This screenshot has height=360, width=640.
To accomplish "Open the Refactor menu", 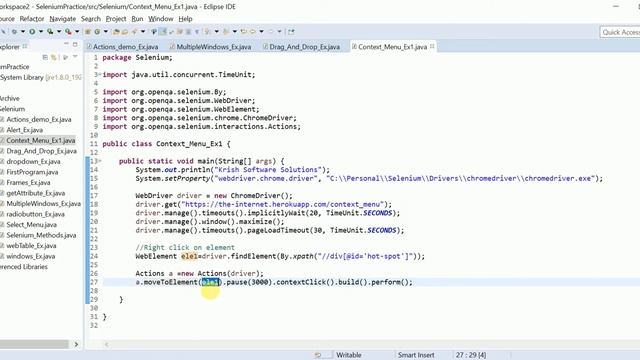I will click(31, 19).
